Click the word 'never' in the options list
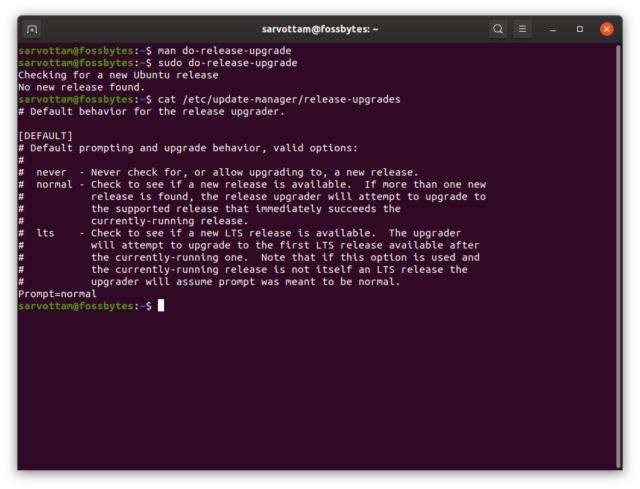Viewport: 640px width, 489px height. 51,172
